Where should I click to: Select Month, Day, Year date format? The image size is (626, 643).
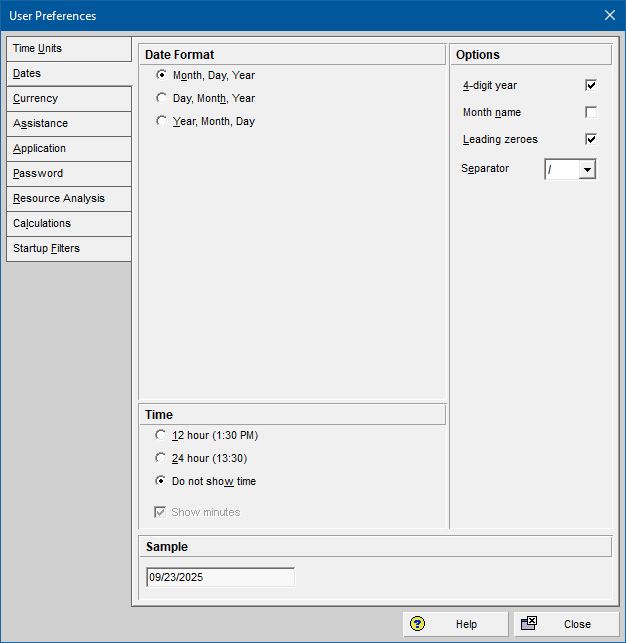coord(162,75)
